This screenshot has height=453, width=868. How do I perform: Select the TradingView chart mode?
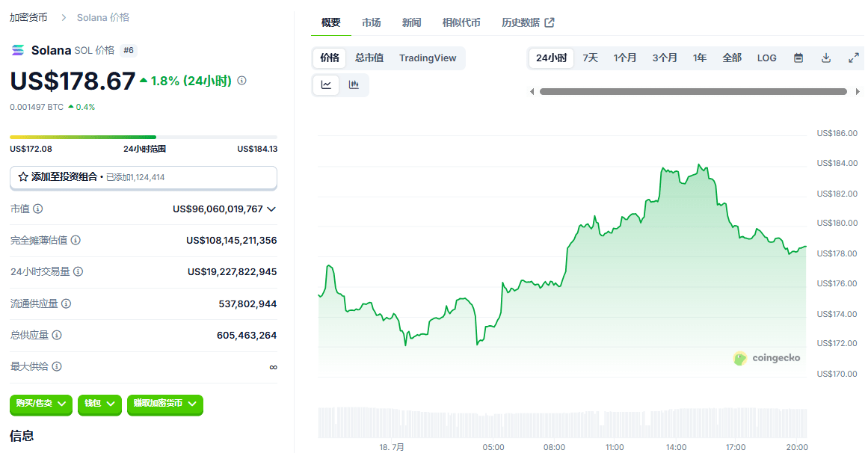coord(428,58)
